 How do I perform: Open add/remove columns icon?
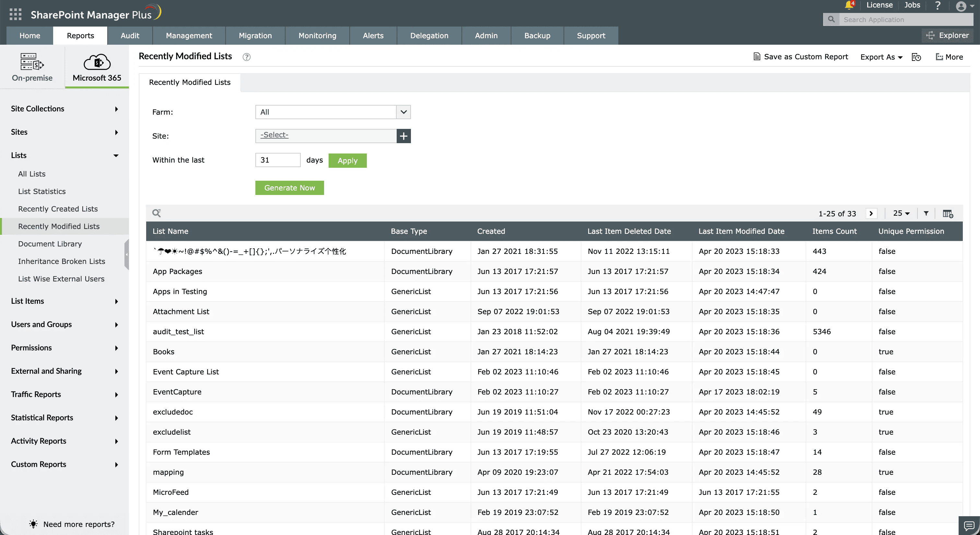tap(948, 214)
